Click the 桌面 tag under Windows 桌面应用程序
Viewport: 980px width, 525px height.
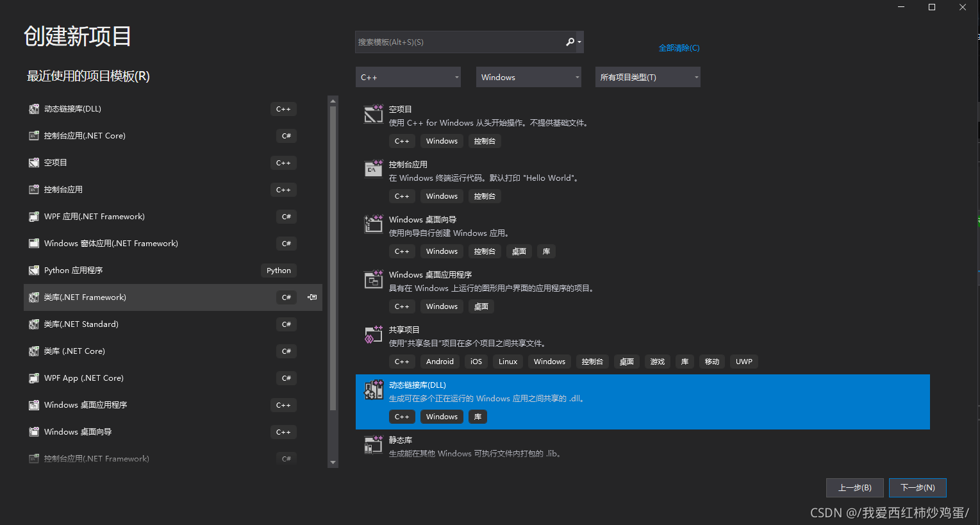coord(481,306)
